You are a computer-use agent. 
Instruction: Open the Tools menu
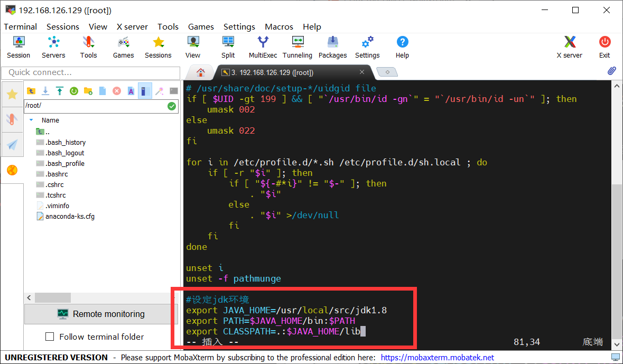pyautogui.click(x=168, y=26)
